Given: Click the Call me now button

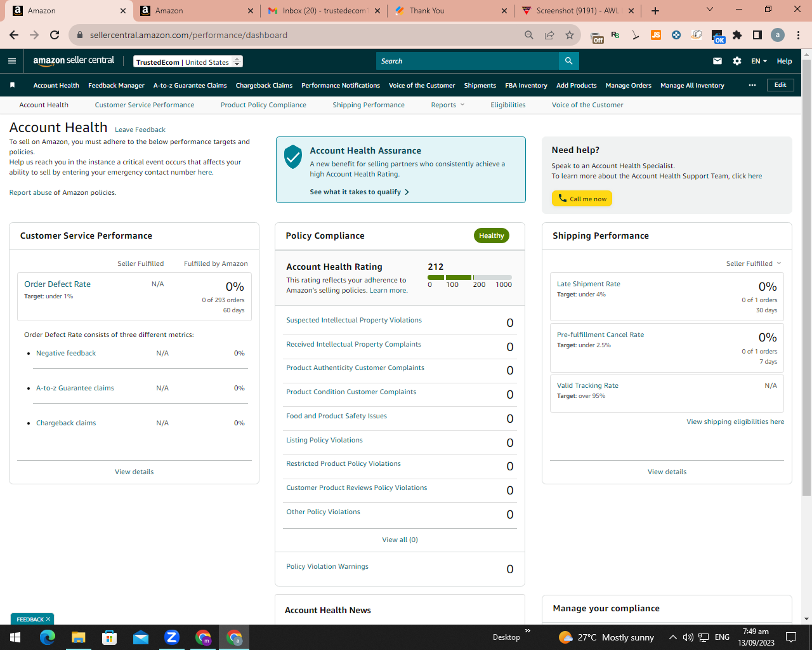Looking at the screenshot, I should click(582, 199).
